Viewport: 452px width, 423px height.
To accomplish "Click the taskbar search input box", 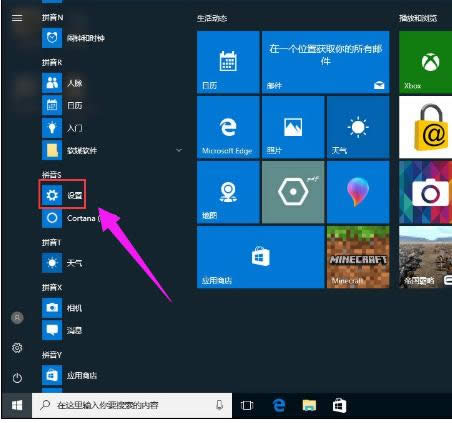I will [132, 405].
